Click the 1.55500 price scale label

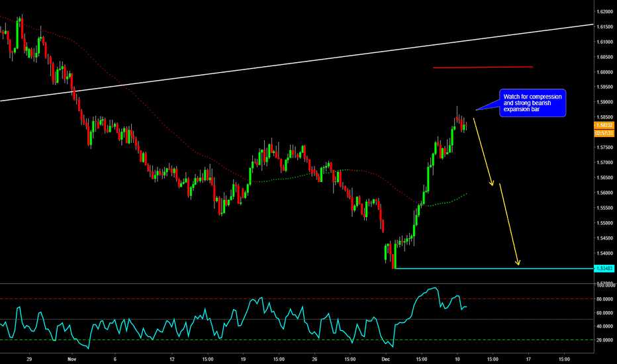coord(605,208)
